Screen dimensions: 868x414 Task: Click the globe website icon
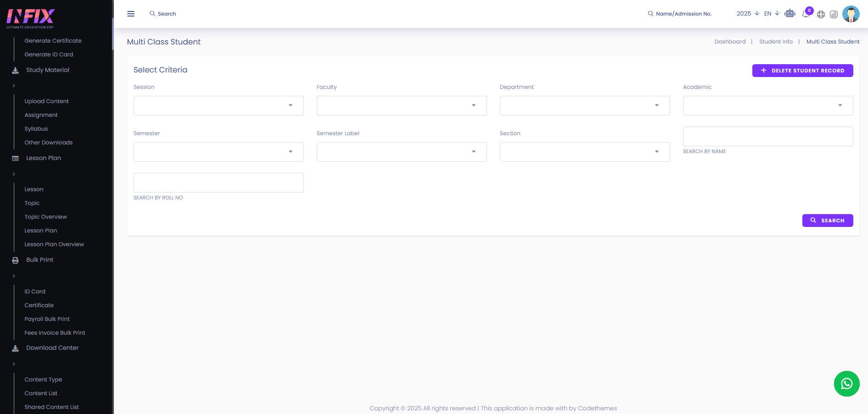point(821,14)
